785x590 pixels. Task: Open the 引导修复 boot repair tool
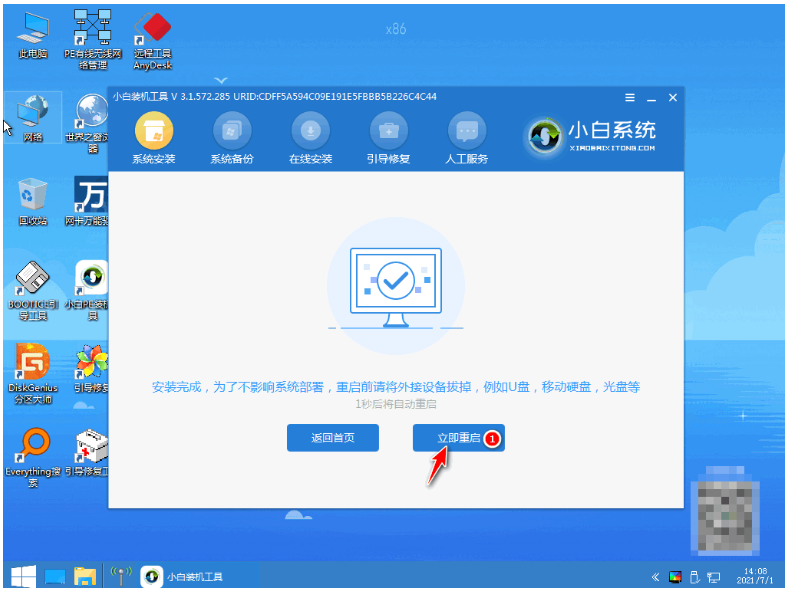pos(389,139)
